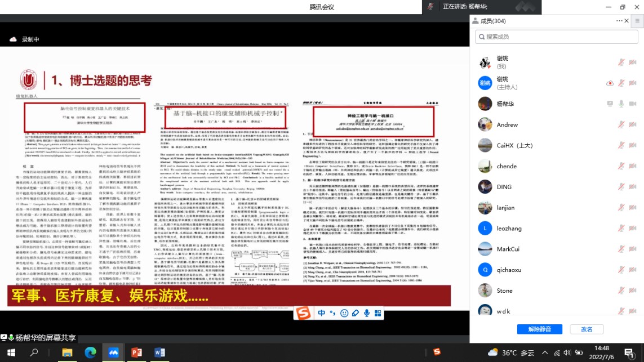Image resolution: width=644 pixels, height=362 pixels.
Task: Open the Sogou emoji panel
Action: coord(344,313)
